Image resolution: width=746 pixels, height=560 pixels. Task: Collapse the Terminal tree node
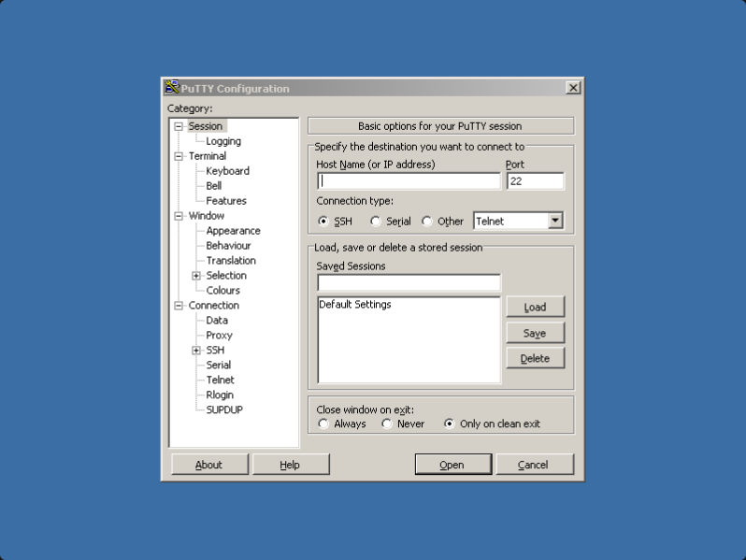click(179, 156)
